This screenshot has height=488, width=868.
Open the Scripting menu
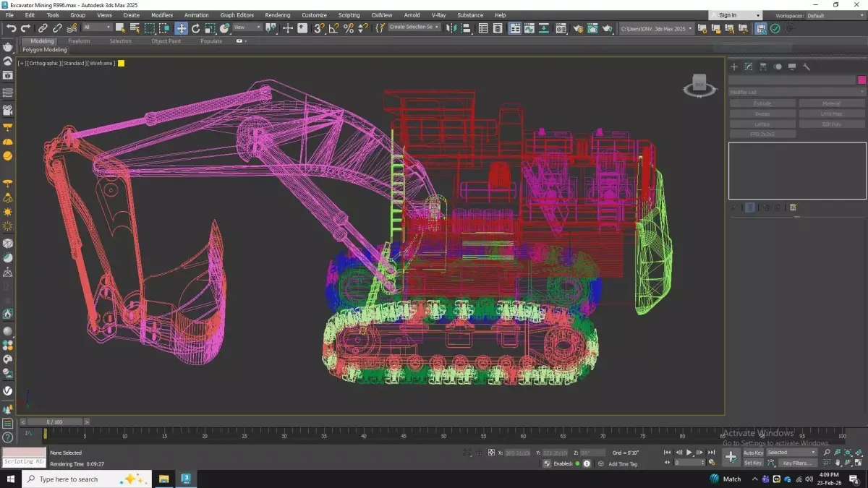[349, 15]
